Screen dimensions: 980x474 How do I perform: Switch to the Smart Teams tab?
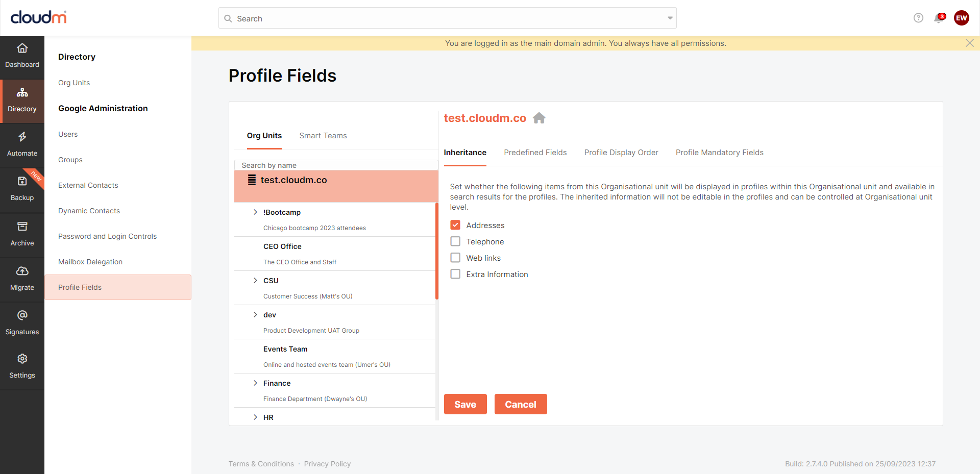click(x=323, y=136)
